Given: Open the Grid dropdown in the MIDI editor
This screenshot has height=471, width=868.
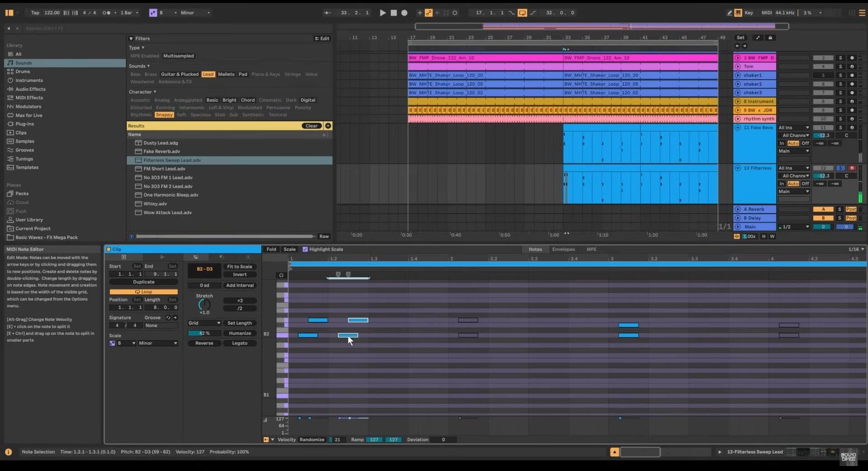Looking at the screenshot, I should pos(204,323).
